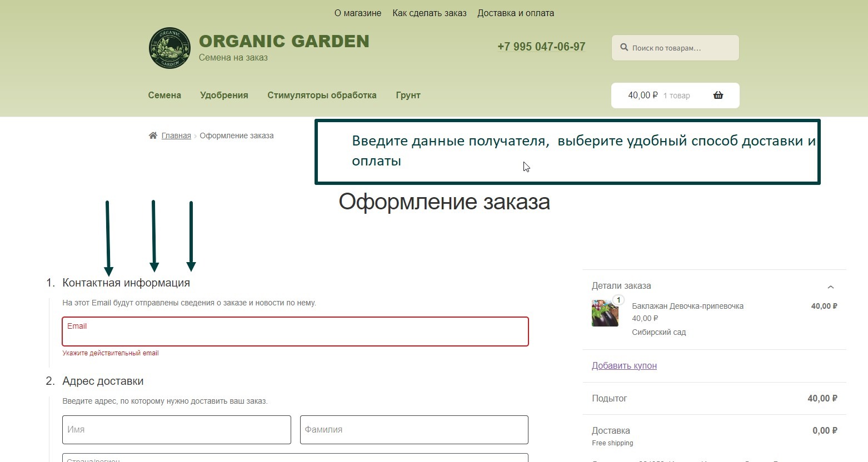Open Доставка и оплата menu item
868x462 pixels.
515,13
